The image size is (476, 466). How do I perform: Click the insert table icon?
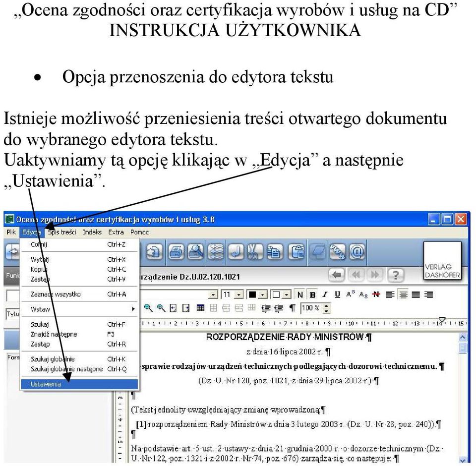pyautogui.click(x=200, y=308)
